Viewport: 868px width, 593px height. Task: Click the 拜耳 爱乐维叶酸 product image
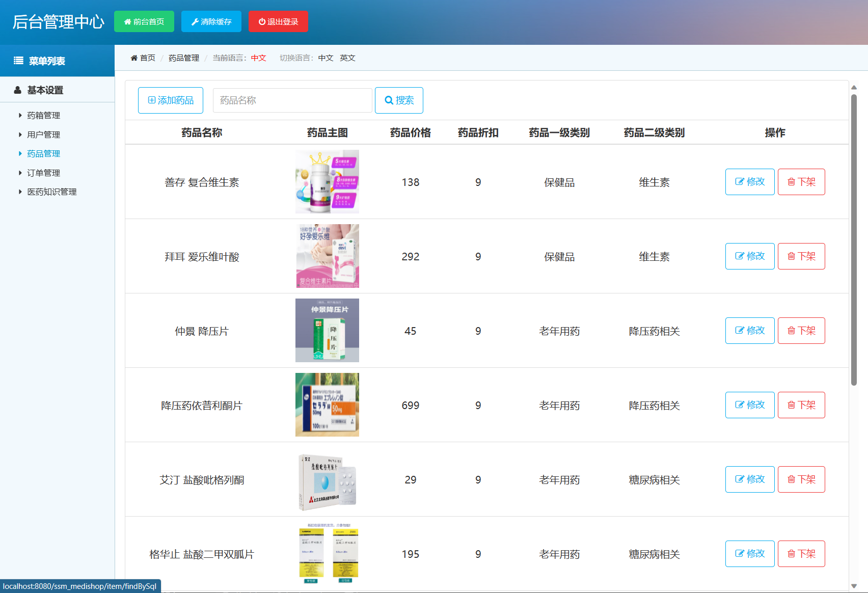point(327,256)
